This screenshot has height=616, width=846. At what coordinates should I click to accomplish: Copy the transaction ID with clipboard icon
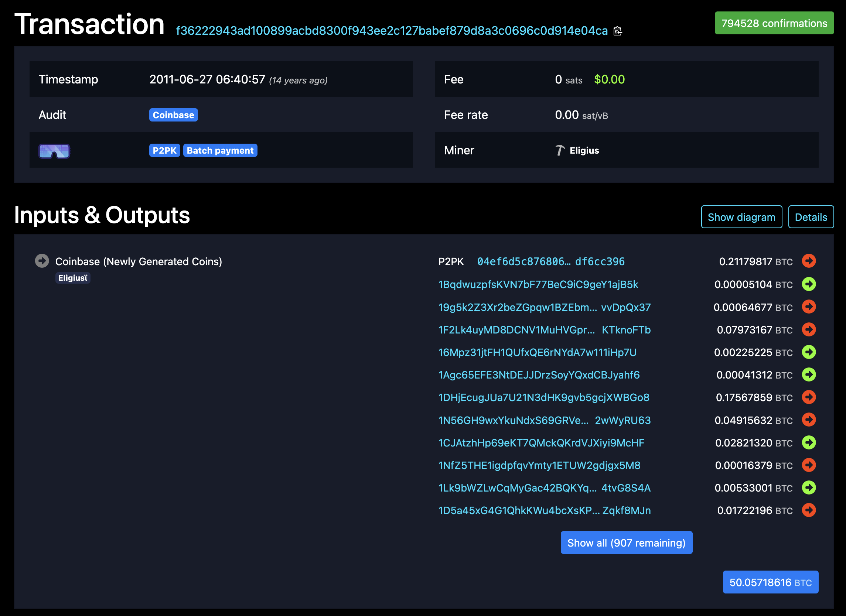[618, 31]
